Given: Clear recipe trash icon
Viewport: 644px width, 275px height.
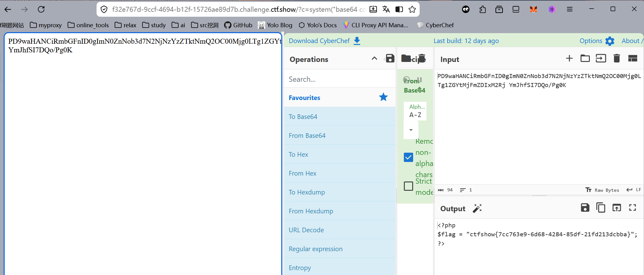Looking at the screenshot, I should click(x=422, y=58).
